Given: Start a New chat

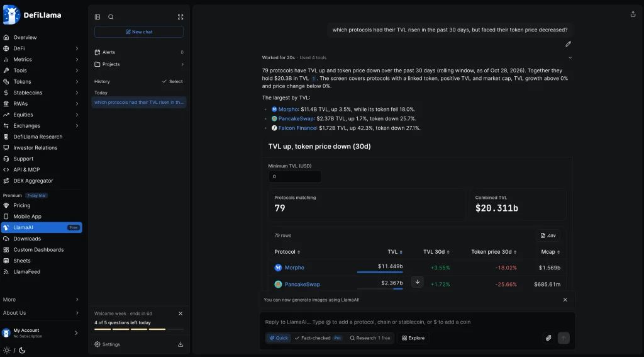Looking at the screenshot, I should [x=139, y=31].
